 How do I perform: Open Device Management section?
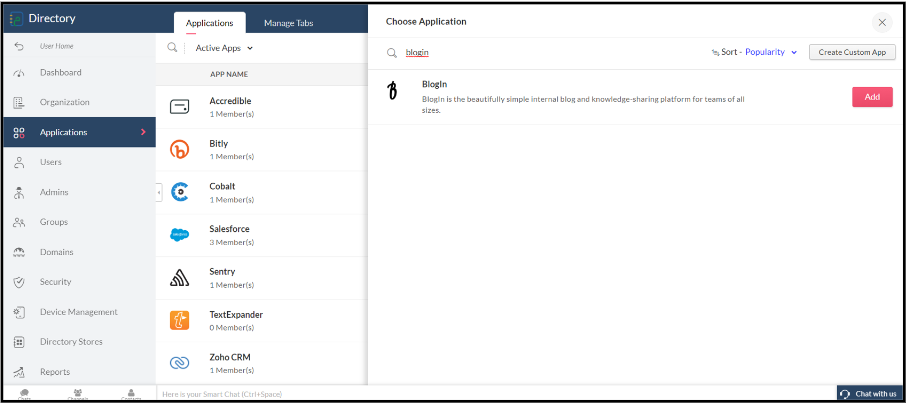click(x=79, y=312)
